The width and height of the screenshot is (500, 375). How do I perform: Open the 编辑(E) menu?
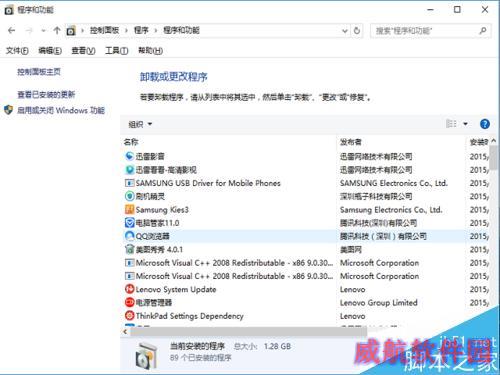tap(50, 51)
